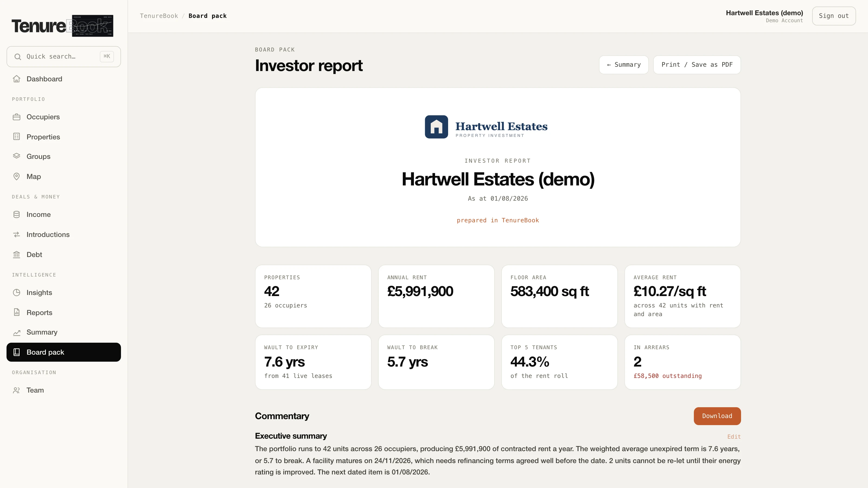The width and height of the screenshot is (868, 488).
Task: Click the executive summary paragraph
Action: click(x=498, y=460)
